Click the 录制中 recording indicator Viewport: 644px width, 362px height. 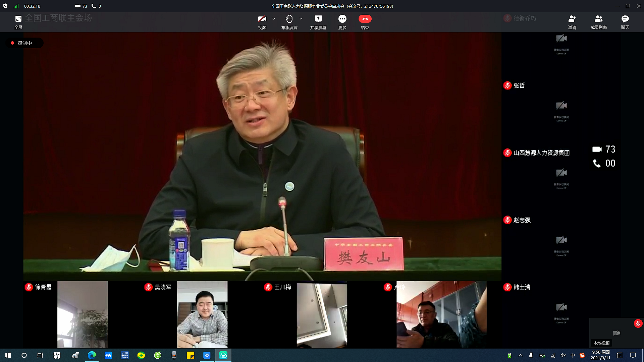click(x=24, y=43)
